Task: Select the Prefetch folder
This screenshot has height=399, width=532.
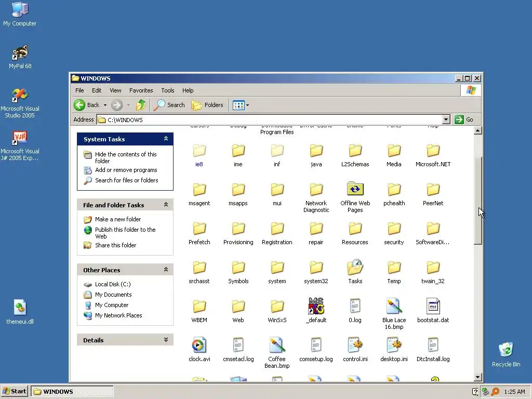Action: coord(199,233)
